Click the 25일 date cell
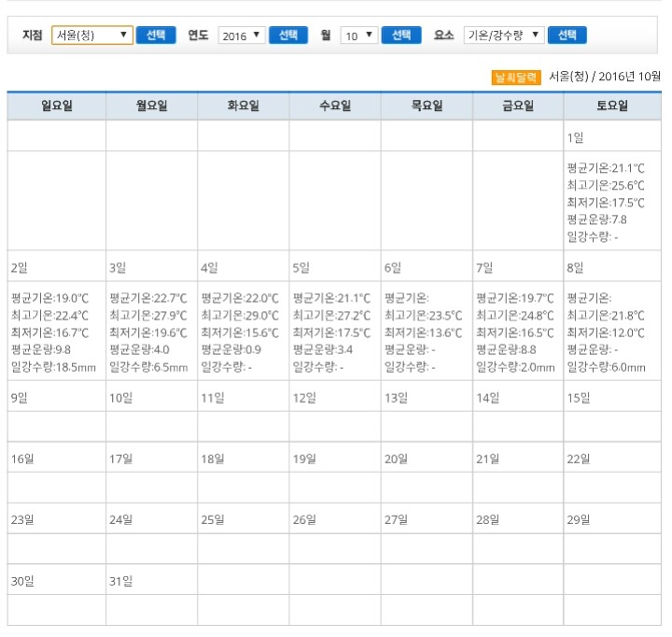This screenshot has width=672, height=637. pos(244,518)
